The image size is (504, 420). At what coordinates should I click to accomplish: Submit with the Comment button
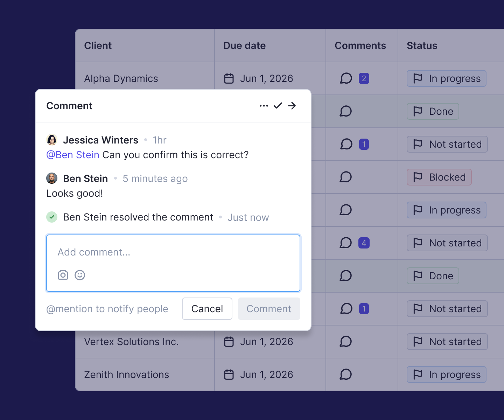pyautogui.click(x=269, y=309)
